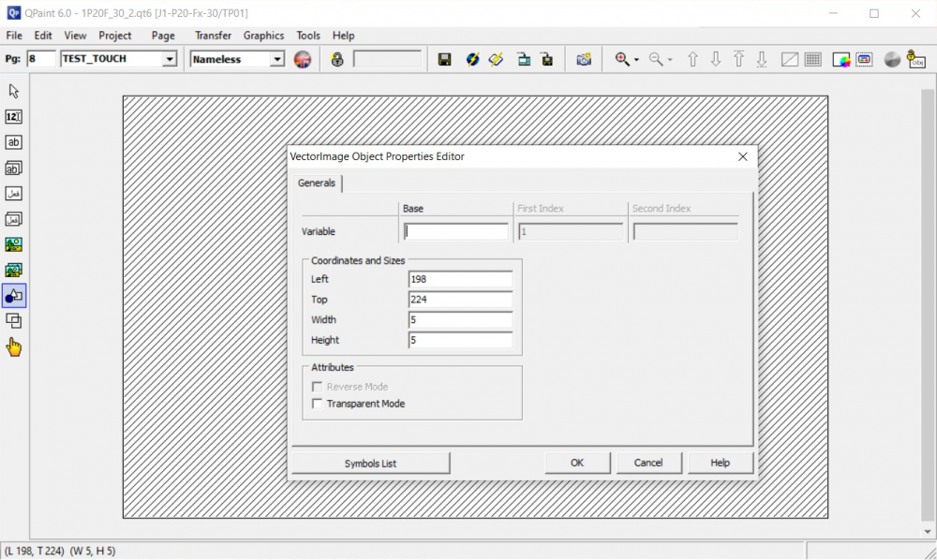Screen dimensions: 937x560
Task: Select the vector shapes tool
Action: (x=14, y=296)
